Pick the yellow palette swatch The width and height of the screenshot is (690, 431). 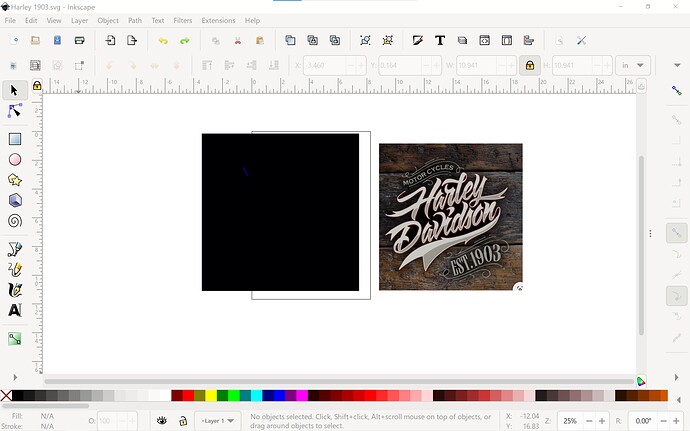pyautogui.click(x=211, y=395)
